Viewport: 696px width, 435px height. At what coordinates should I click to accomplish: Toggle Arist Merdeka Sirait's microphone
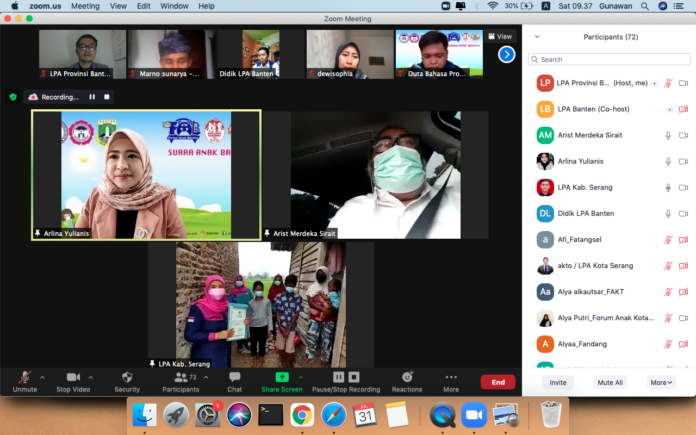(x=668, y=135)
